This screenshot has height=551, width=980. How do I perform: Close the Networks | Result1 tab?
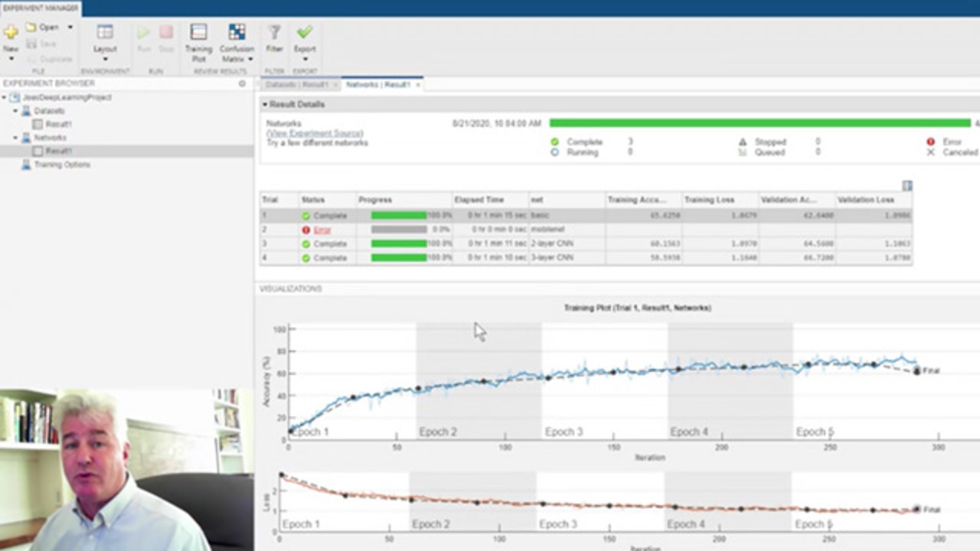tap(417, 85)
